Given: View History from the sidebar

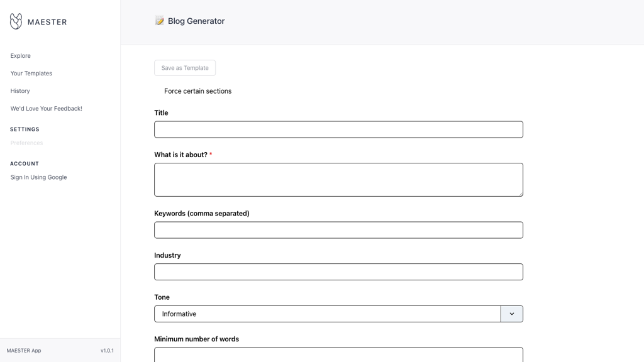Looking at the screenshot, I should 19,91.
